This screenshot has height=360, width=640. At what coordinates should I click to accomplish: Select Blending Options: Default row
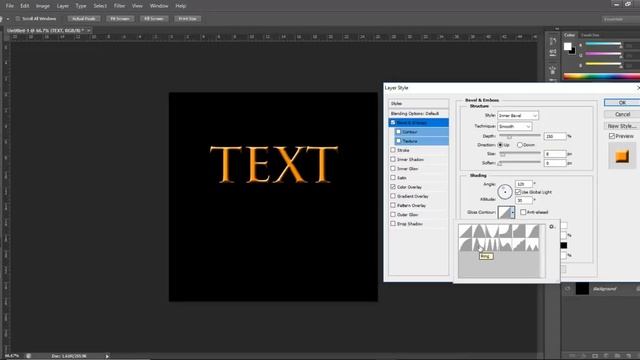click(x=419, y=113)
